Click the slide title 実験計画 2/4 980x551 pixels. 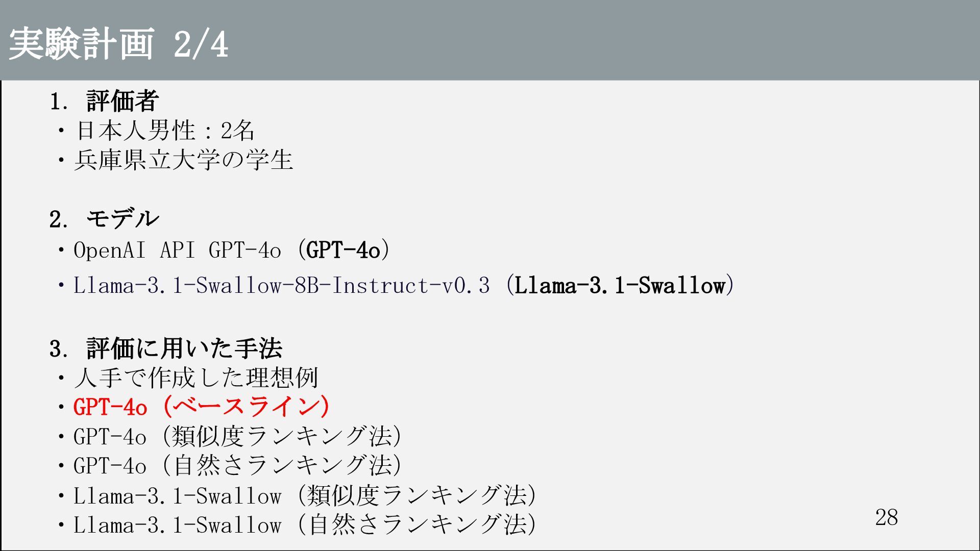(x=118, y=44)
